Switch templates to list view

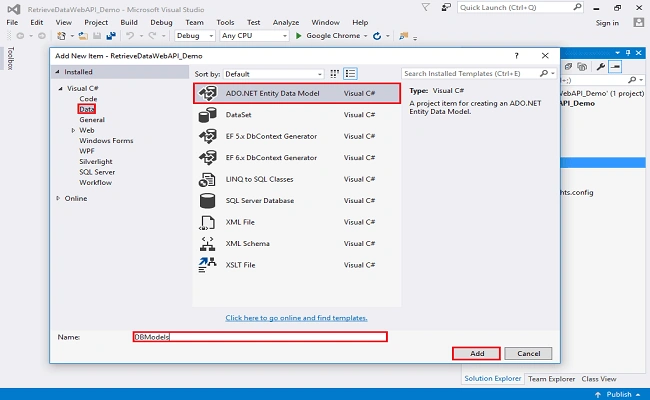pyautogui.click(x=350, y=74)
